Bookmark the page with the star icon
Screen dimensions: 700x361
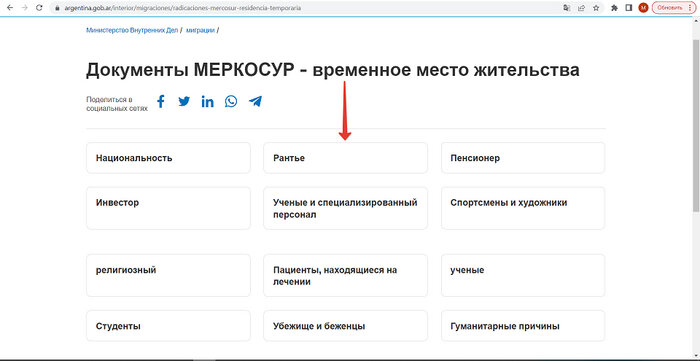coord(596,8)
